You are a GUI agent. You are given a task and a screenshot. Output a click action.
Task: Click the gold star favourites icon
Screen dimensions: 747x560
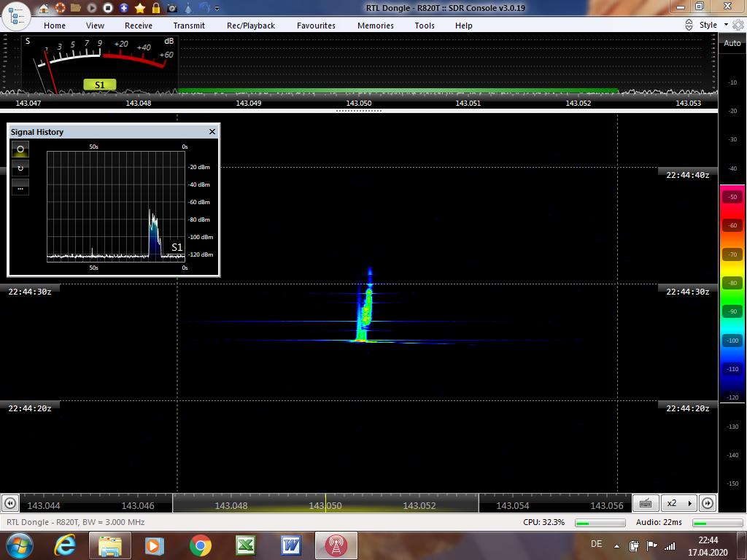tap(140, 8)
